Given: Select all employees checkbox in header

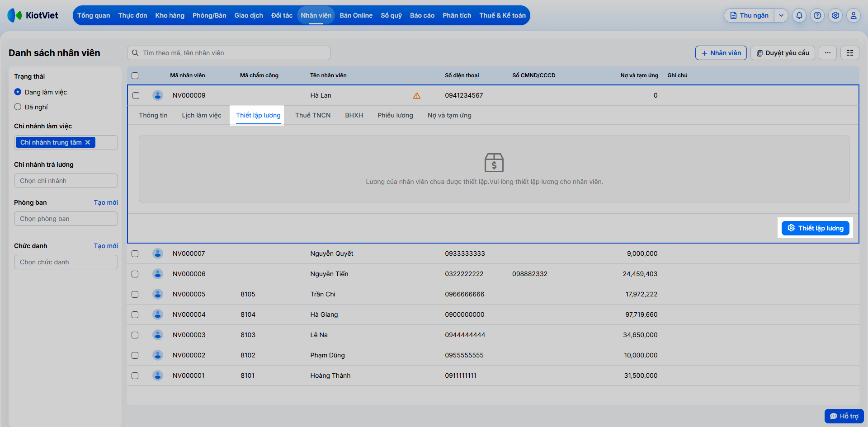Looking at the screenshot, I should pyautogui.click(x=135, y=75).
